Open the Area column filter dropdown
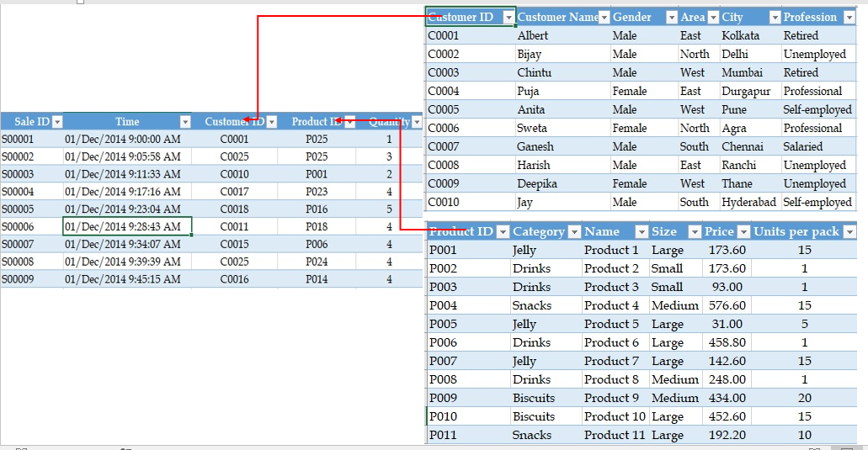868x450 pixels. pos(713,18)
